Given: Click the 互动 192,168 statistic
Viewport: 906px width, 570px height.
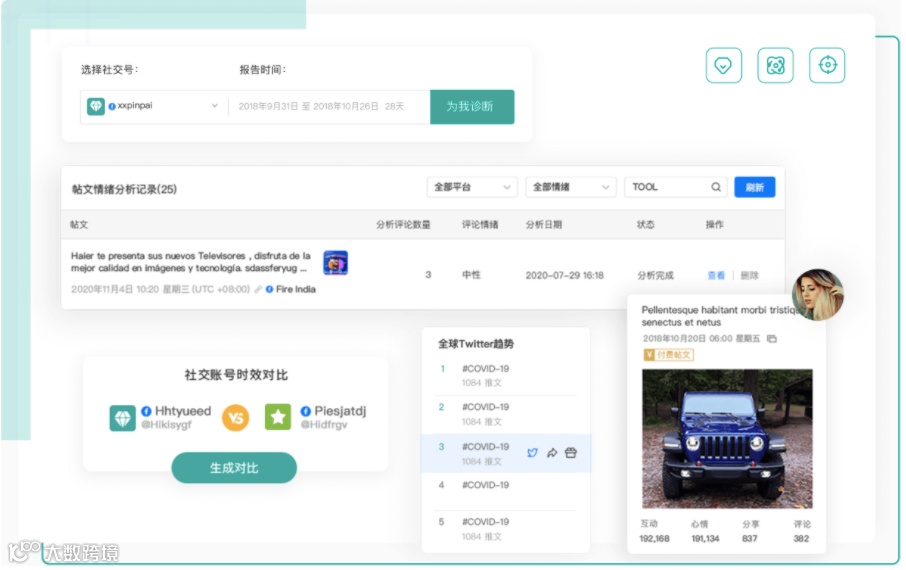Looking at the screenshot, I should (x=654, y=531).
